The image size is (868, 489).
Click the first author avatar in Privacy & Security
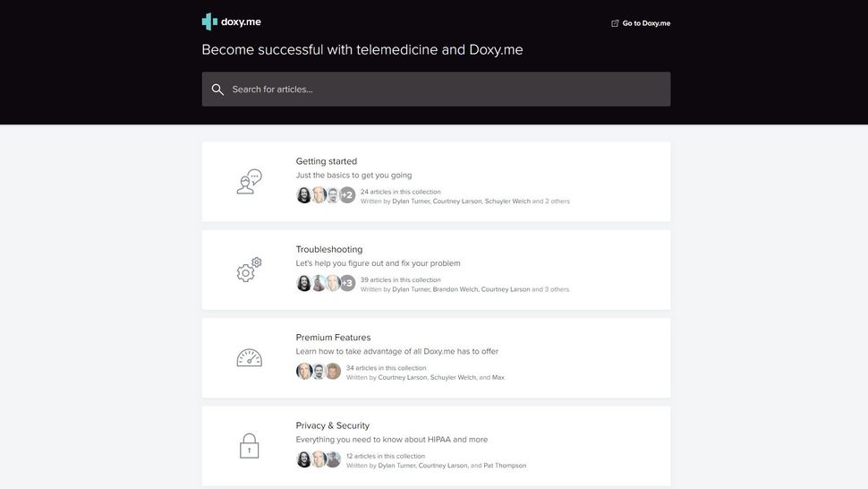click(x=304, y=459)
